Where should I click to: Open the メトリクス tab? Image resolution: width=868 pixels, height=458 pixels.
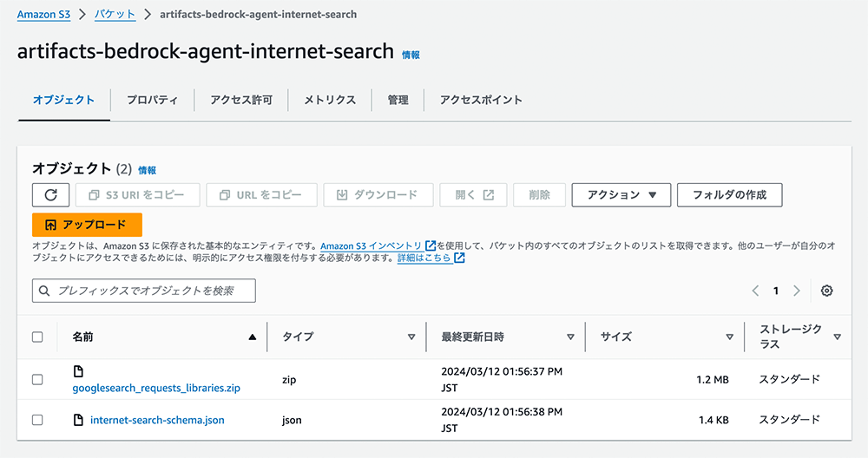coord(330,100)
